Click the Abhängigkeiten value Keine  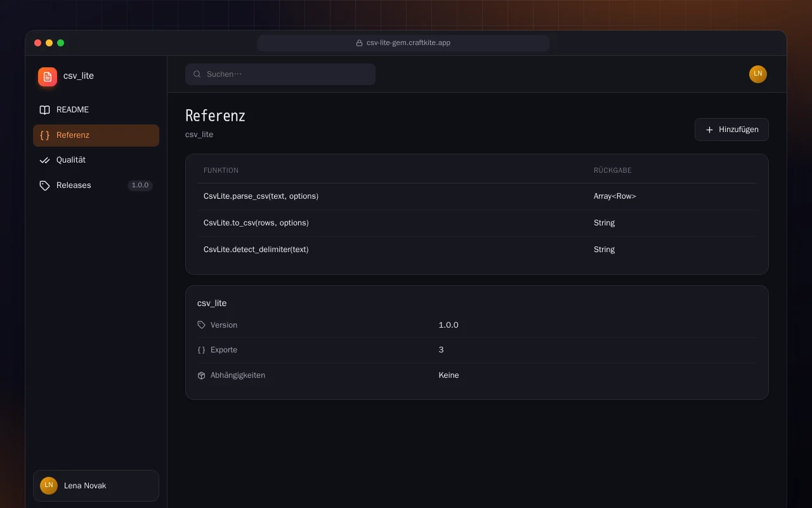[449, 375]
